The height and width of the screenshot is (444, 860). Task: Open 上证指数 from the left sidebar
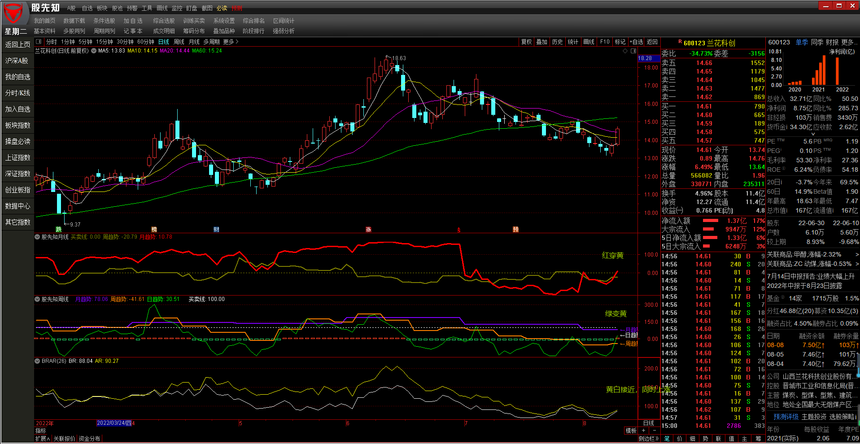(18, 157)
